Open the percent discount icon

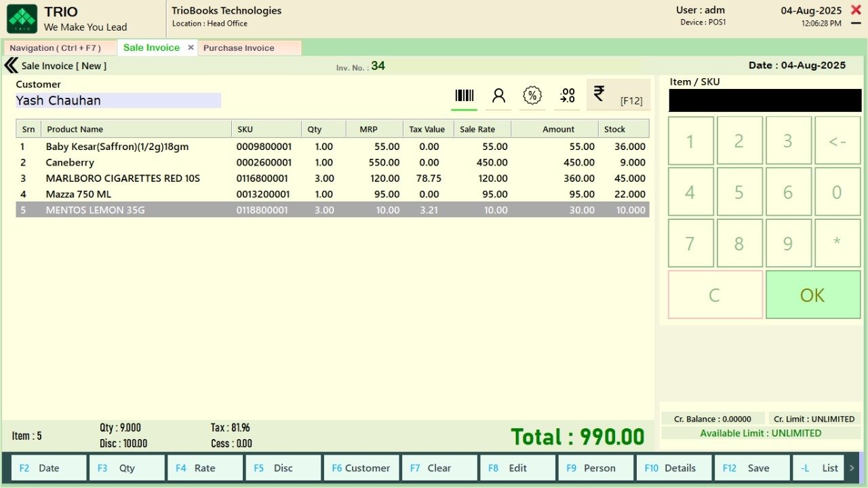[532, 96]
